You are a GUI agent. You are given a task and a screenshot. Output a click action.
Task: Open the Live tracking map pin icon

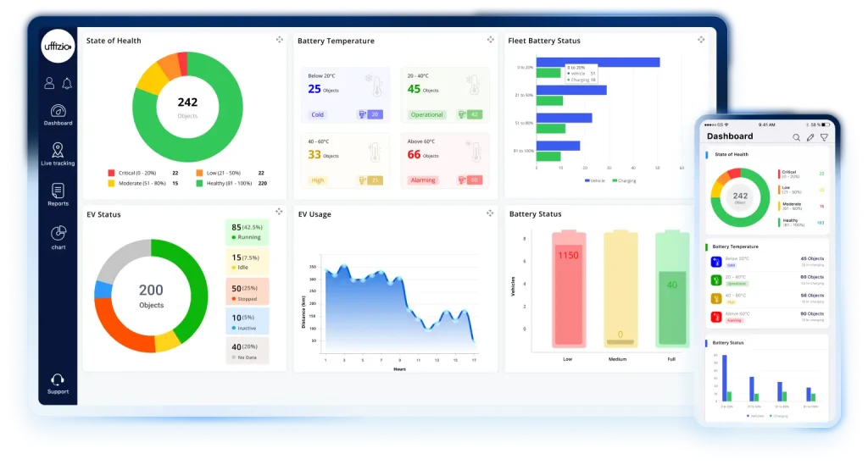(x=58, y=151)
